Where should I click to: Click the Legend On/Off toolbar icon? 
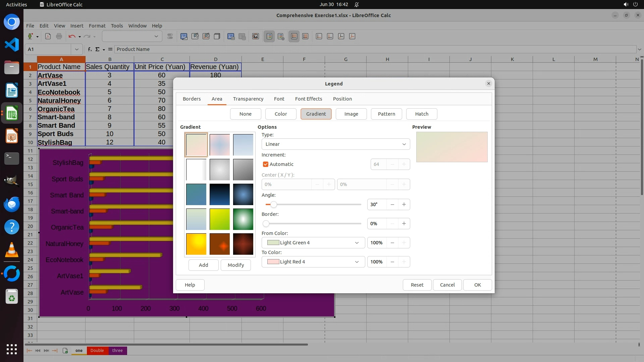(x=269, y=36)
